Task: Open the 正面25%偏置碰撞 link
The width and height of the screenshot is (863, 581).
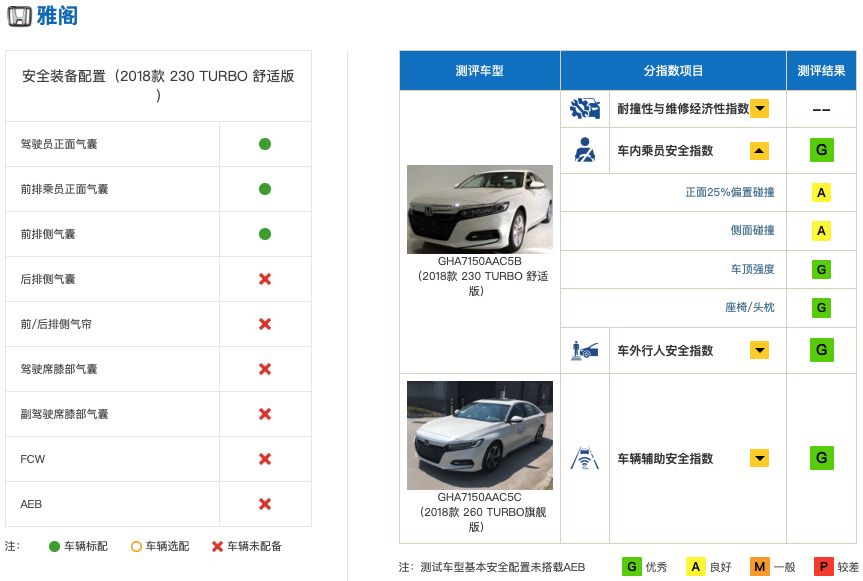Action: coord(730,192)
